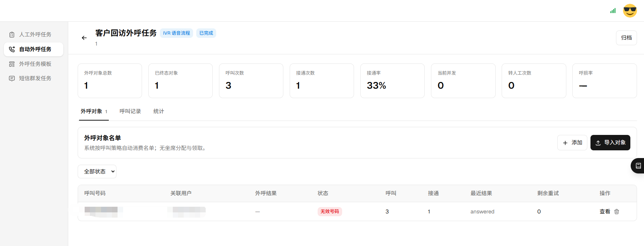
Task: Click the 剩余重试 column header
Action: 548,193
